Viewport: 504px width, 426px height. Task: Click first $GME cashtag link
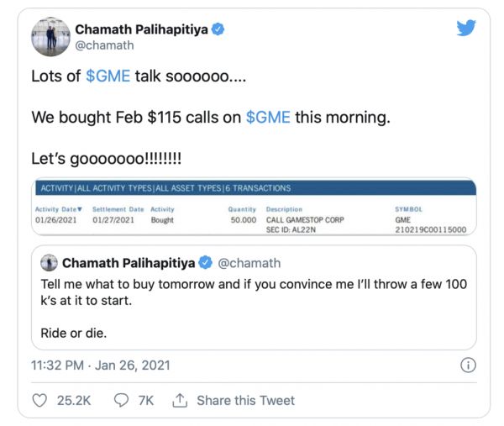tap(108, 76)
